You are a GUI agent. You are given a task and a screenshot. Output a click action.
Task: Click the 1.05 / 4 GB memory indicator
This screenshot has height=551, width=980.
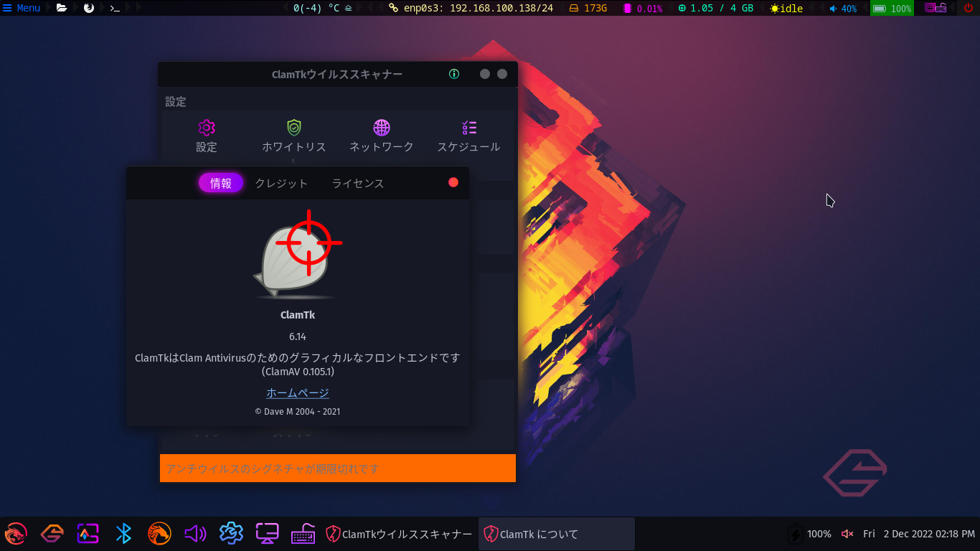tap(715, 9)
